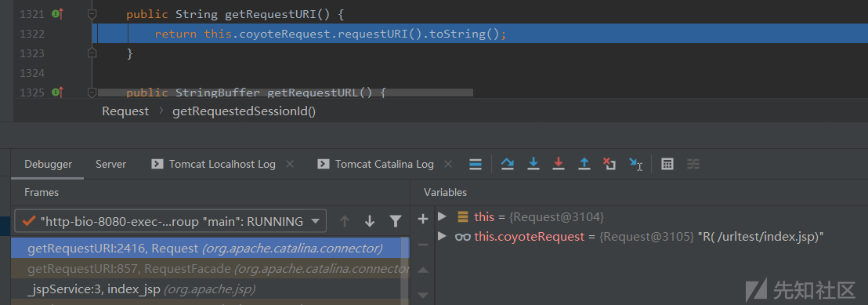Open Evaluate Expression calculator icon
Image resolution: width=868 pixels, height=305 pixels.
coord(667,164)
